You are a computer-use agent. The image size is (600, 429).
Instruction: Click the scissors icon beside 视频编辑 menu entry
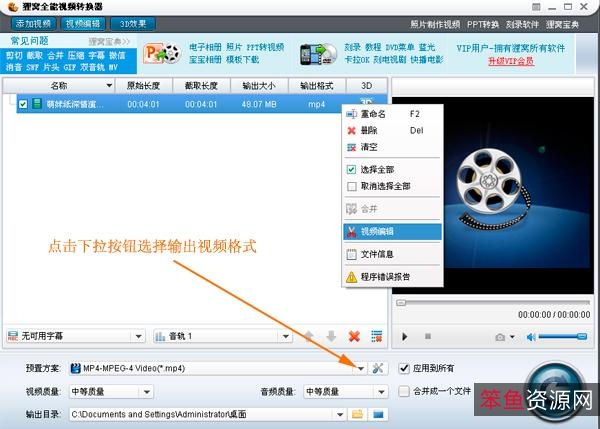pos(351,232)
